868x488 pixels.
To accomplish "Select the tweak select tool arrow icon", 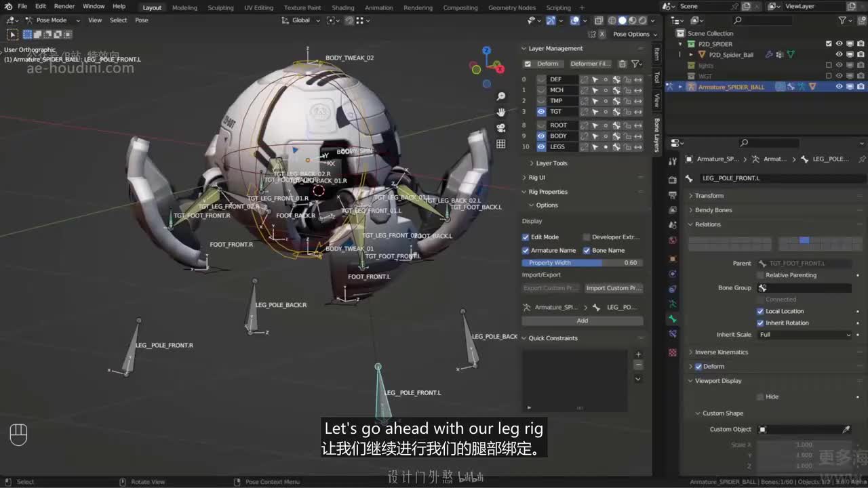I will (12, 34).
